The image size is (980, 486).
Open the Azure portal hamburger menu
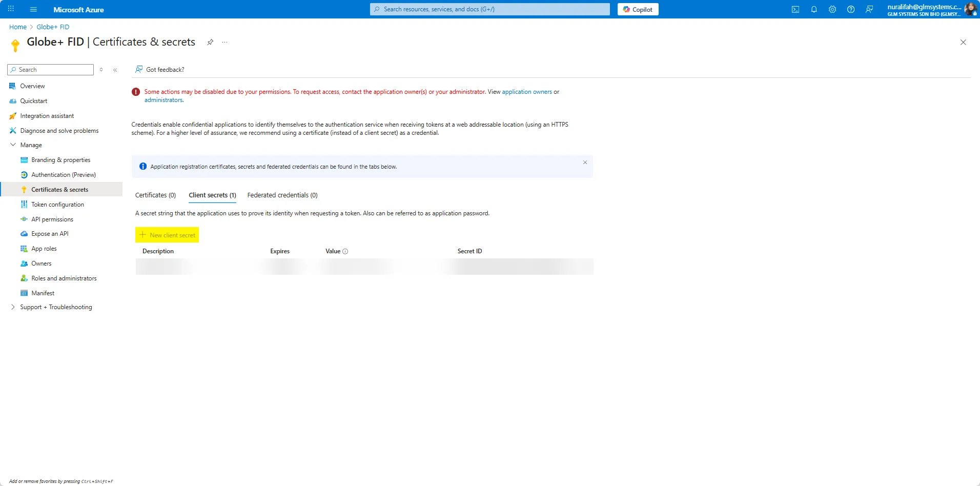point(33,9)
